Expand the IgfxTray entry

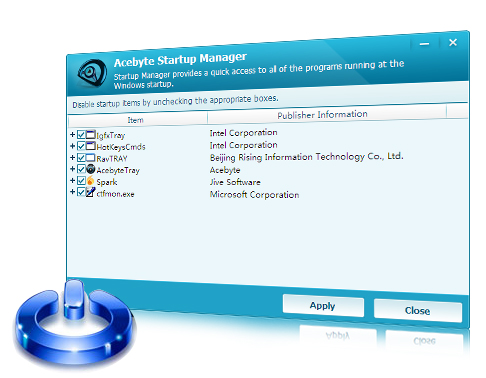click(72, 135)
